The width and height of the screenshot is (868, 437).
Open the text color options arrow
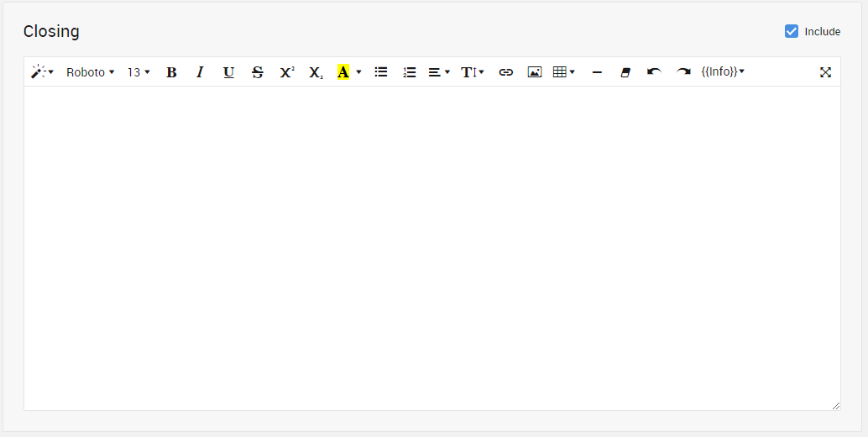tap(358, 72)
